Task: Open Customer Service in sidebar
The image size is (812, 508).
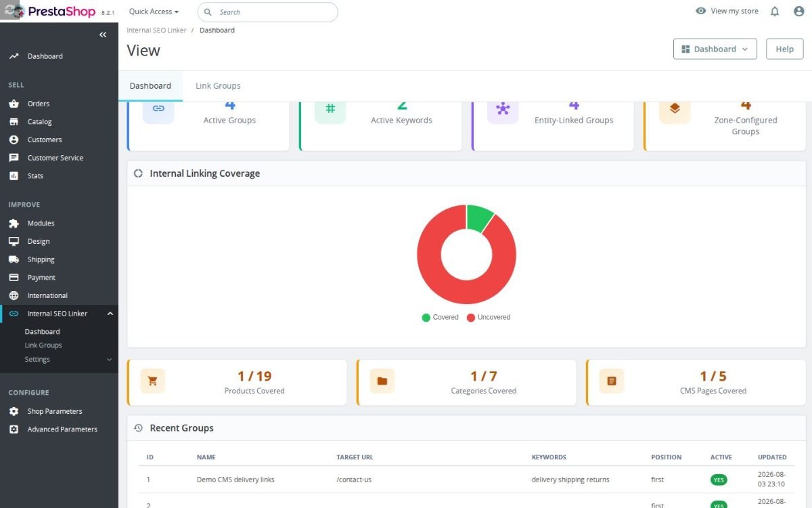Action: pos(55,158)
